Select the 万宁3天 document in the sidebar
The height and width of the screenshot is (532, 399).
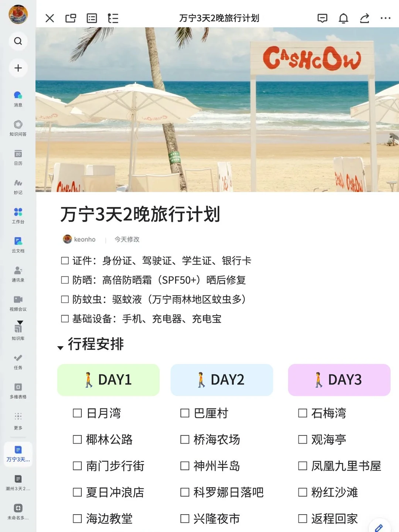coord(18,454)
